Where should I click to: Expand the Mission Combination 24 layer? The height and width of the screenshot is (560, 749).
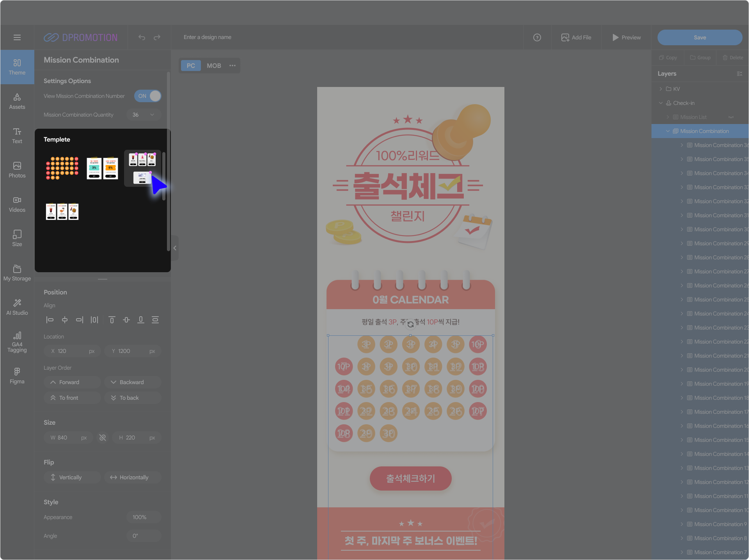[682, 314]
